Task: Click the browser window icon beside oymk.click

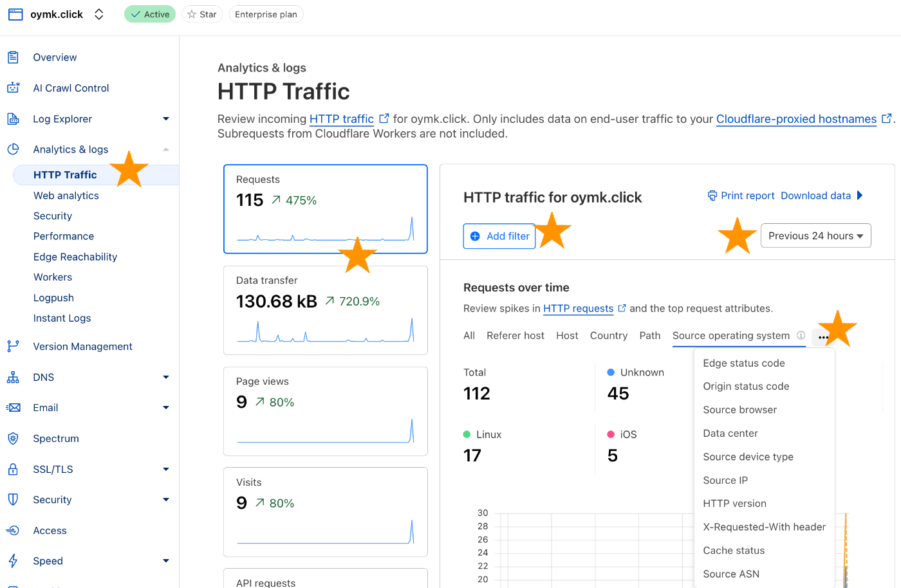Action: point(15,14)
